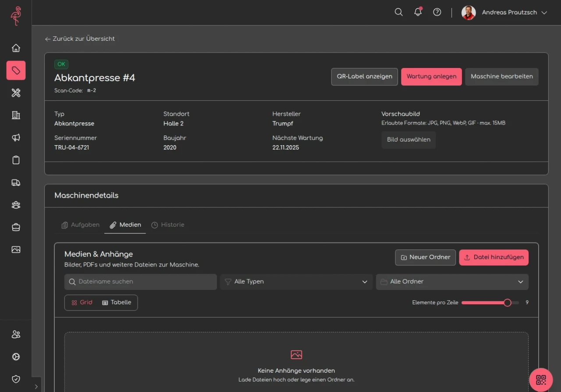The image size is (561, 392).
Task: Click the flamingo logo in the sidebar
Action: pyautogui.click(x=16, y=16)
